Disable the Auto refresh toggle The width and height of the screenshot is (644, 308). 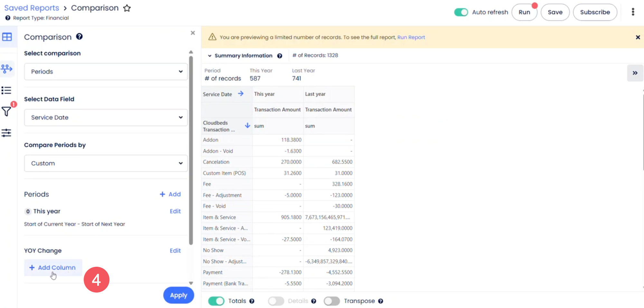(461, 12)
